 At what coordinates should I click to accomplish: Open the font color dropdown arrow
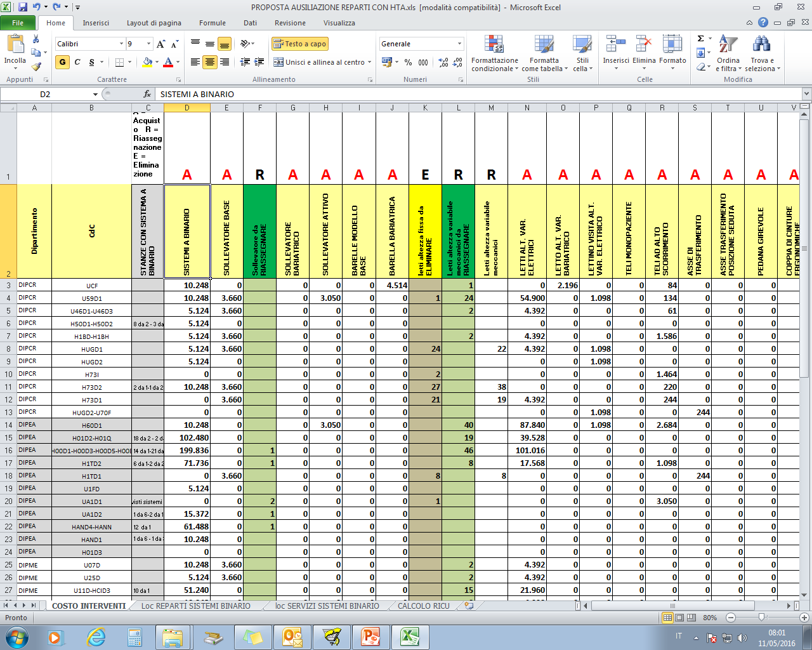(178, 62)
